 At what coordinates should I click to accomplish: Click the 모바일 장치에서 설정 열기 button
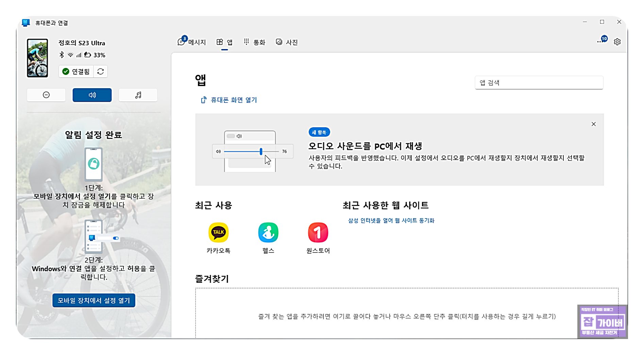tap(93, 301)
